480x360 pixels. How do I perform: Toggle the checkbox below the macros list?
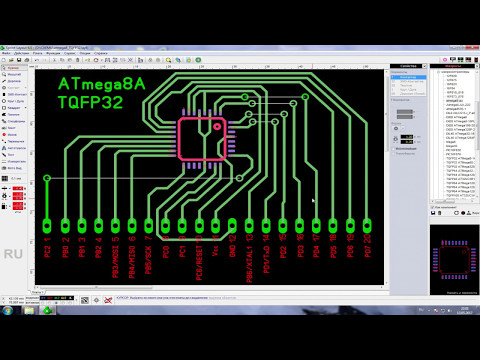pyautogui.click(x=433, y=207)
